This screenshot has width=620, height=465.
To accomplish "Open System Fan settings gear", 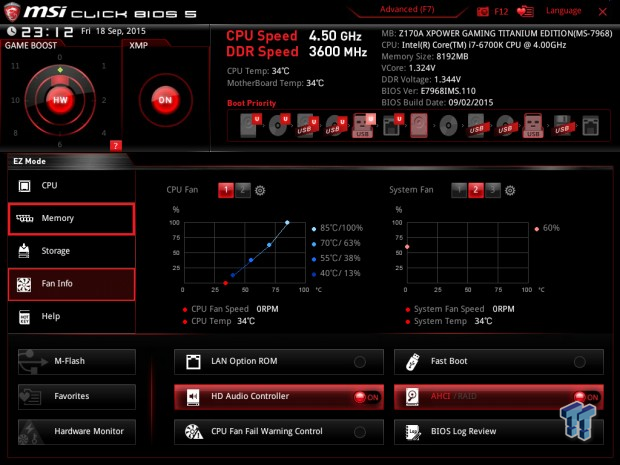I will click(x=510, y=191).
